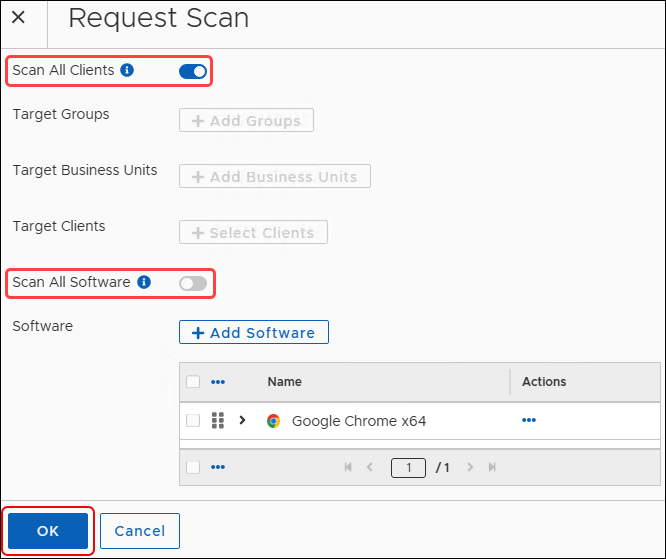
Task: Click the Google Chrome logo icon
Action: [274, 421]
